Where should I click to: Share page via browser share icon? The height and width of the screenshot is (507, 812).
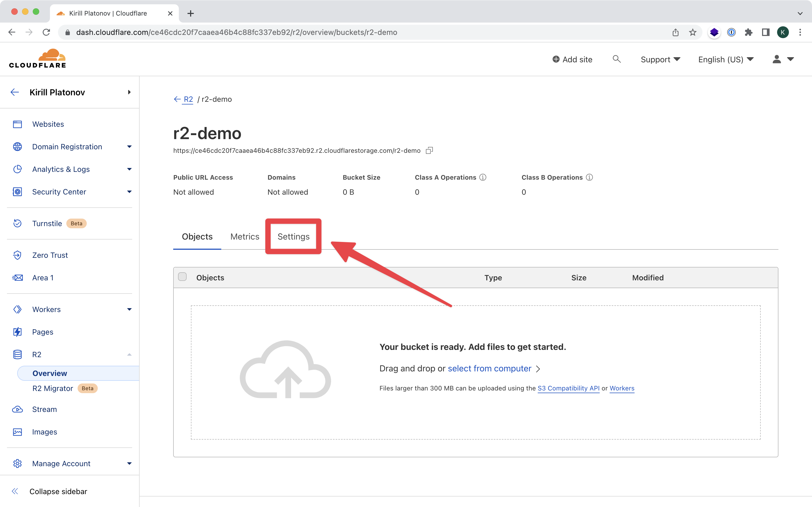[676, 32]
